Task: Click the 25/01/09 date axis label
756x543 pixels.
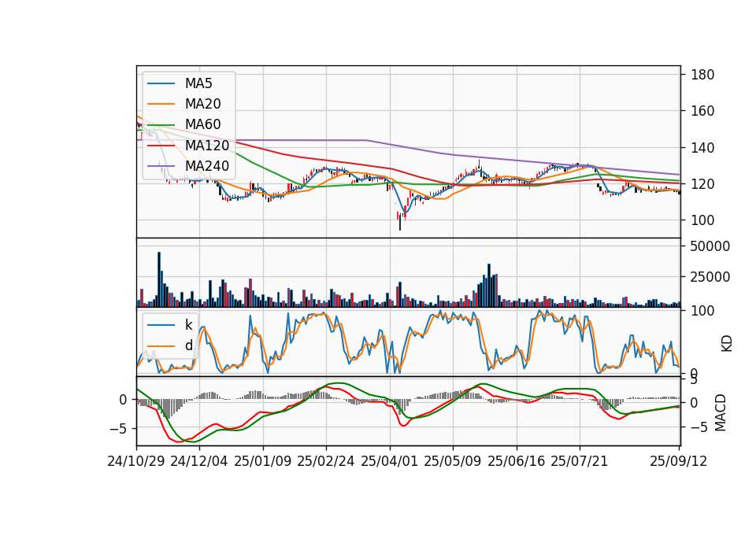Action: click(x=263, y=461)
